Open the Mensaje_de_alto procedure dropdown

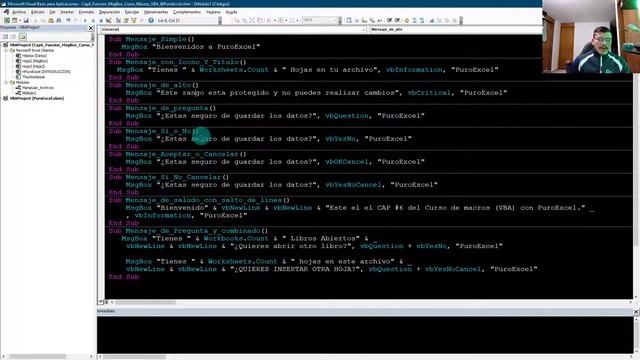(x=455, y=29)
